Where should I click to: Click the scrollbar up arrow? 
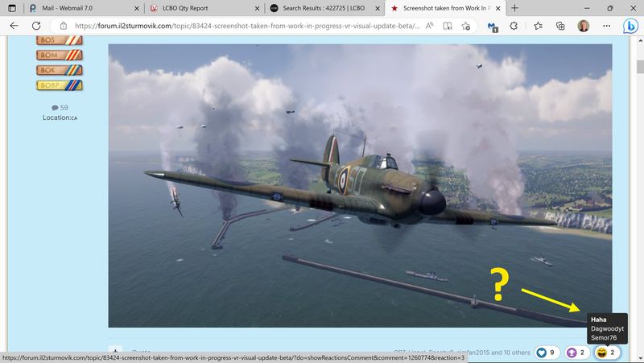[640, 41]
